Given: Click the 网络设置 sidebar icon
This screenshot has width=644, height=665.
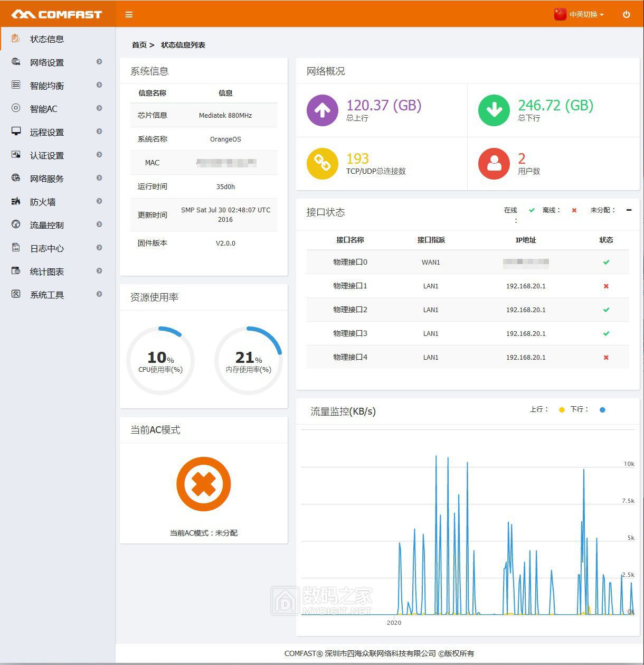Looking at the screenshot, I should 16,61.
